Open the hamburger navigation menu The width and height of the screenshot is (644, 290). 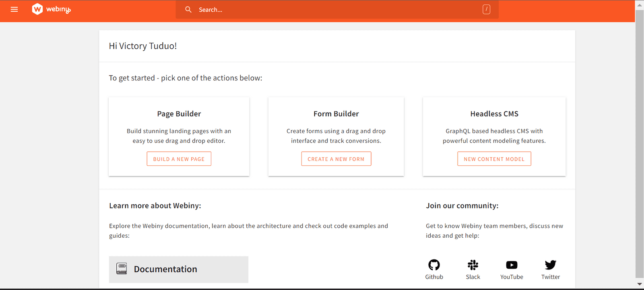[x=14, y=9]
